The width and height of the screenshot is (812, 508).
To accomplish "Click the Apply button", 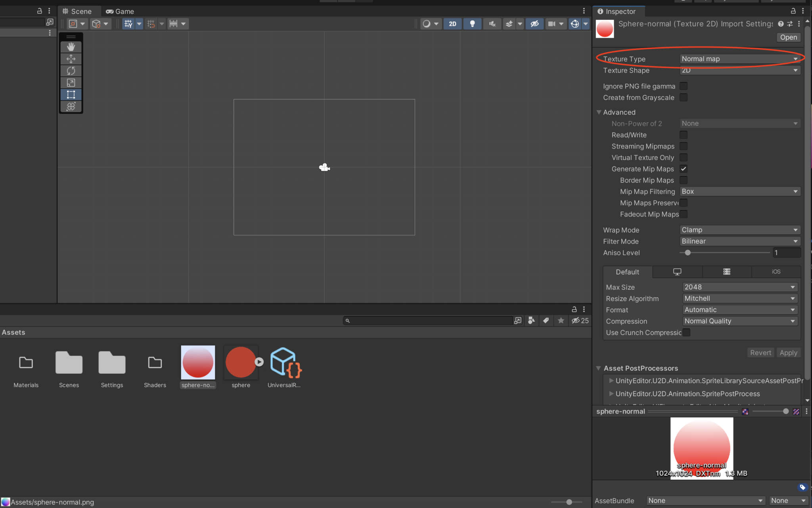I will (x=788, y=352).
